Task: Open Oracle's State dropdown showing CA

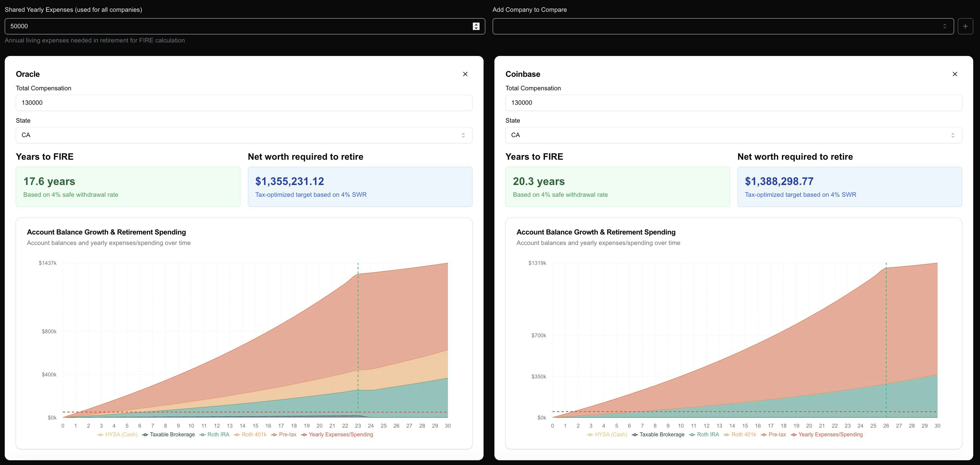Action: pos(244,135)
